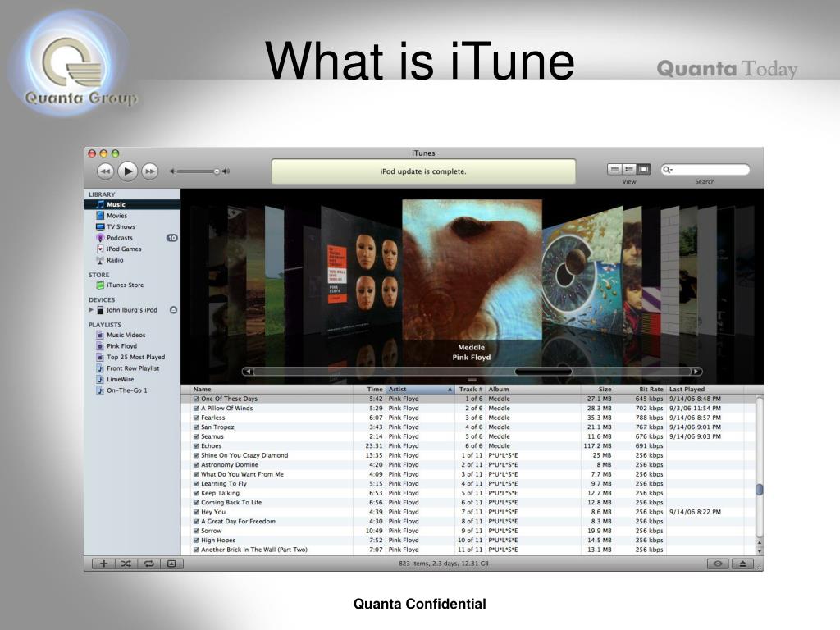Uncheck the One Of These Days checkbox
Image resolution: width=840 pixels, height=630 pixels.
click(x=196, y=399)
